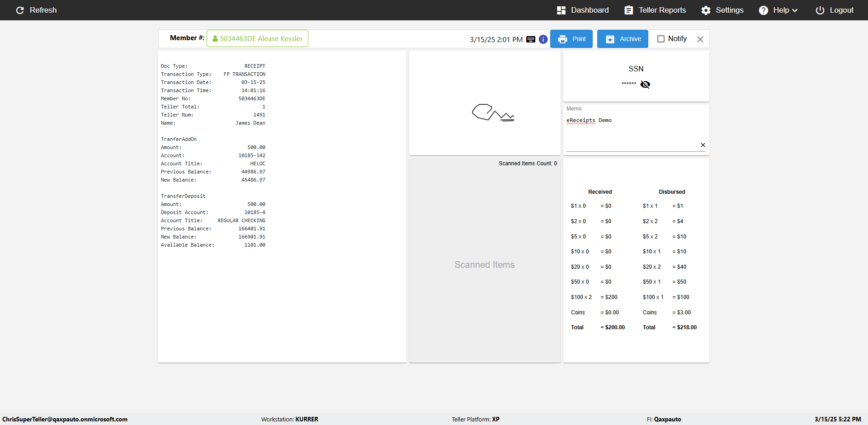The width and height of the screenshot is (868, 425).
Task: Open Settings from the top bar
Action: (722, 10)
